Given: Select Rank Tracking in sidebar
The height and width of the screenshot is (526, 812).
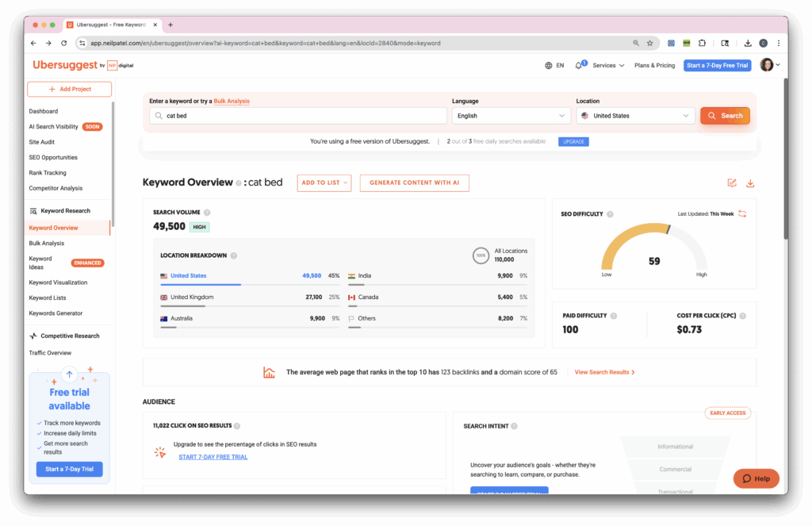Looking at the screenshot, I should click(48, 173).
